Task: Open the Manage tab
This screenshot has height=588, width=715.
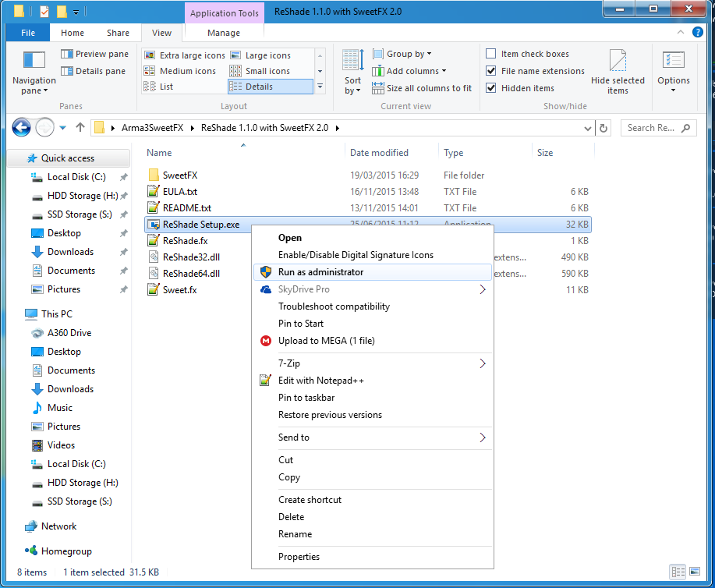Action: 224,33
